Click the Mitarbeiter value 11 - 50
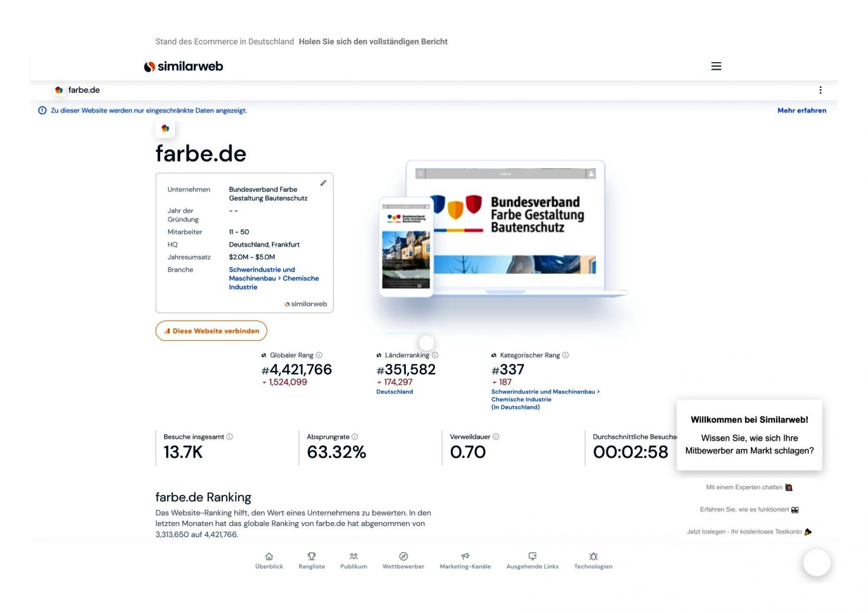 pyautogui.click(x=239, y=232)
